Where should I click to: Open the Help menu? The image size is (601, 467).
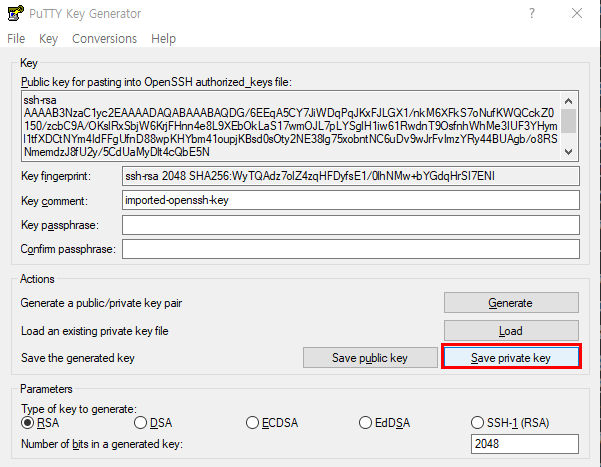coord(163,39)
